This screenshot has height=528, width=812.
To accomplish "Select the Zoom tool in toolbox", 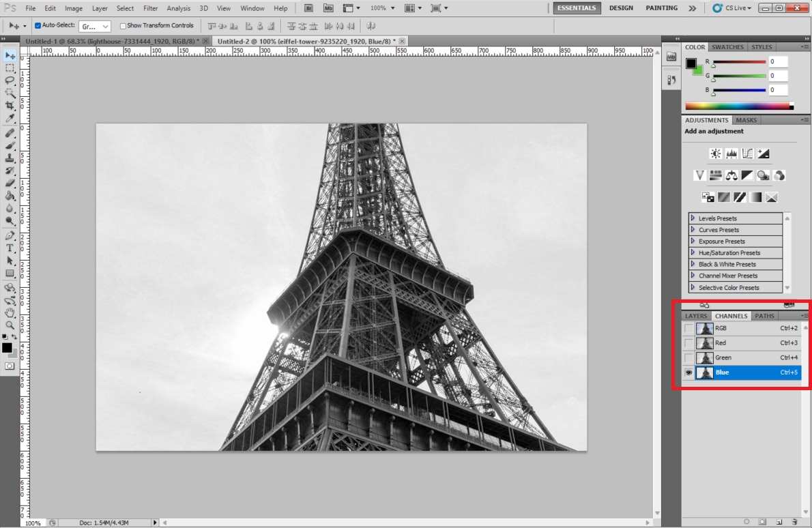I will (x=10, y=325).
